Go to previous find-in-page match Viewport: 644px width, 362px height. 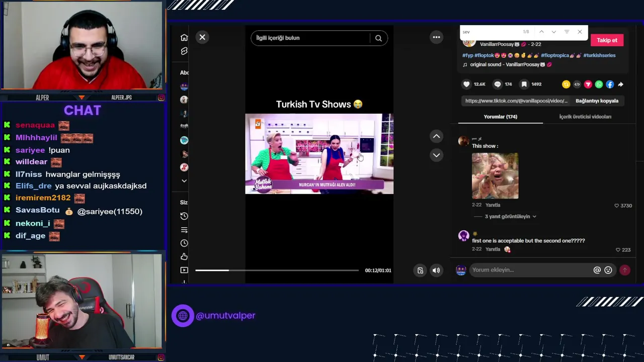pos(541,32)
